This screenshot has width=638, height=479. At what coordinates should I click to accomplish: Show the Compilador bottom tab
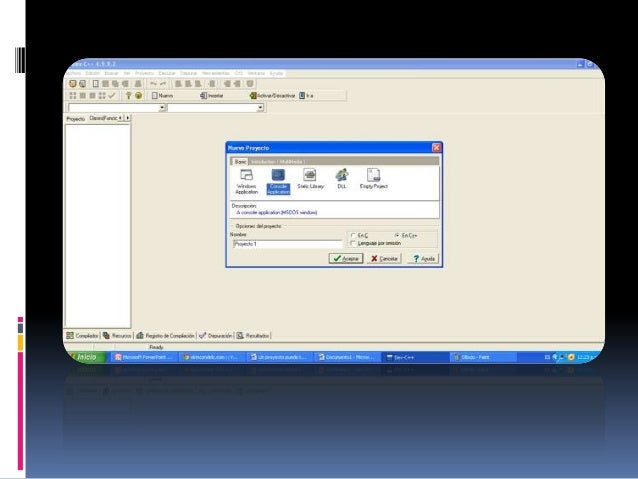83,336
